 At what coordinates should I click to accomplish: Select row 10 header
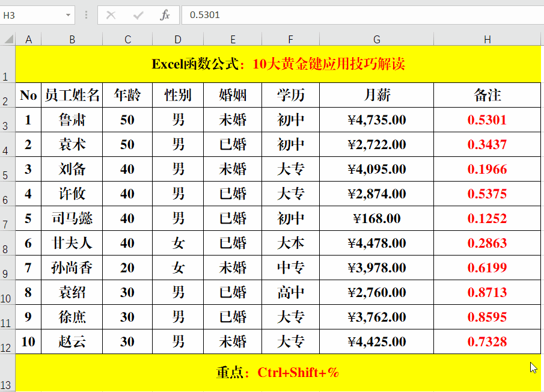(x=8, y=292)
